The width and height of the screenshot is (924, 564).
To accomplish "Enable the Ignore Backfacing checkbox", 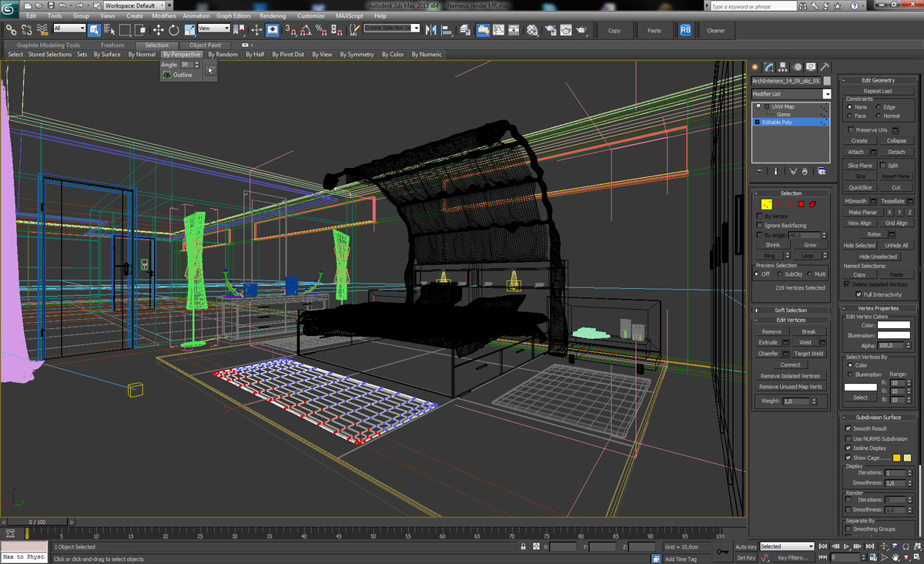I will pyautogui.click(x=760, y=226).
